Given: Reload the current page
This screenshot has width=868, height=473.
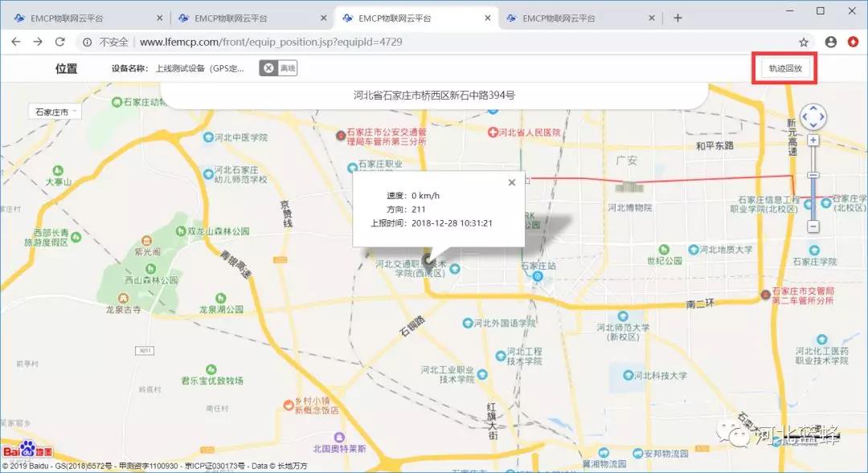Looking at the screenshot, I should click(x=59, y=42).
